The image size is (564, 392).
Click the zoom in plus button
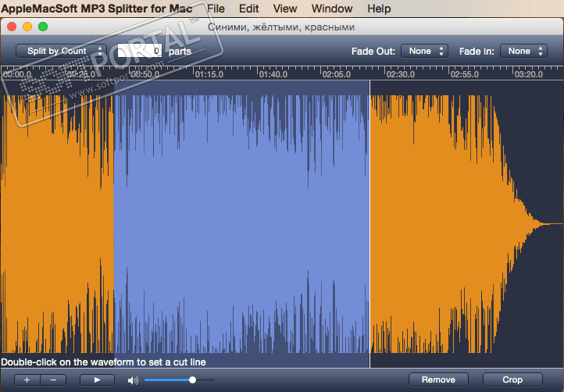[x=27, y=380]
